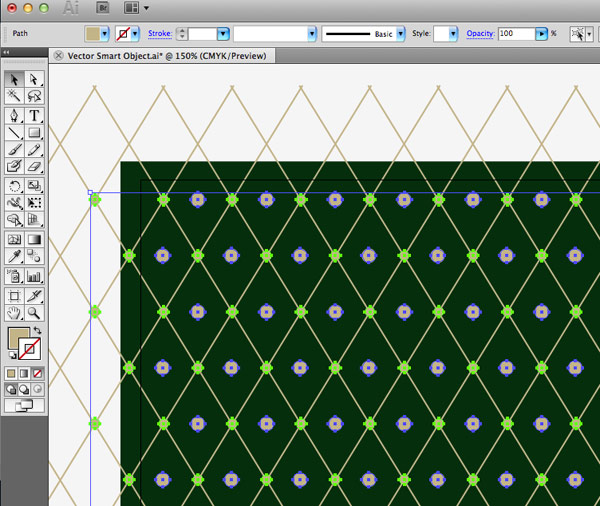Select the Column Graph tool

pos(34,276)
